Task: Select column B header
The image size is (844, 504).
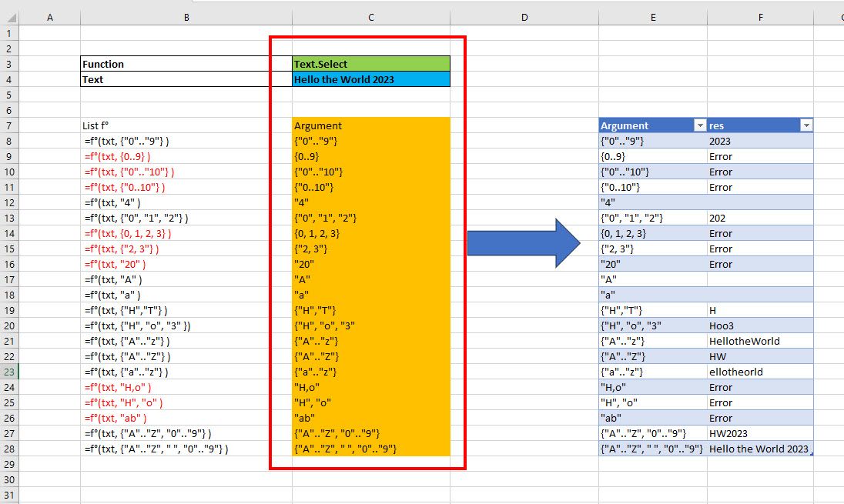Action: 186,17
